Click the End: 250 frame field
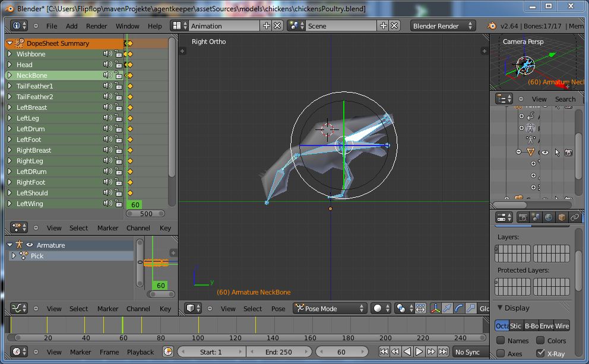Screen dimensions: 589x364 (x=278, y=352)
